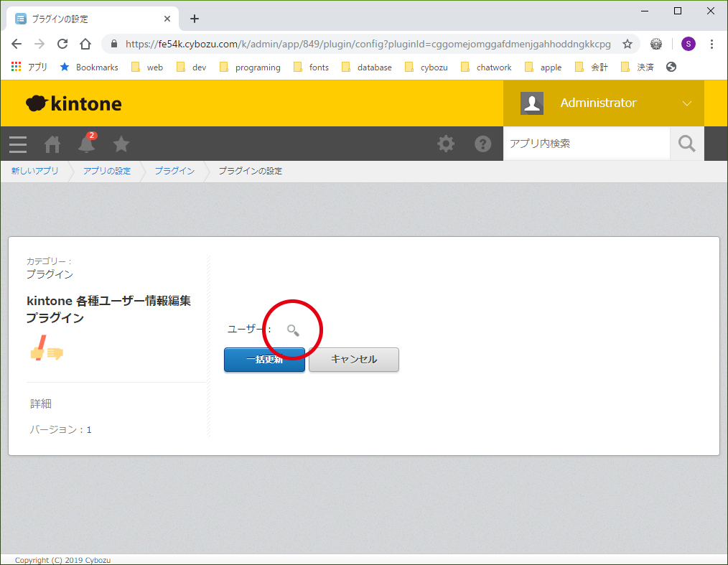Open the アプリ apps shortcut
This screenshot has height=565, width=728.
pyautogui.click(x=29, y=67)
